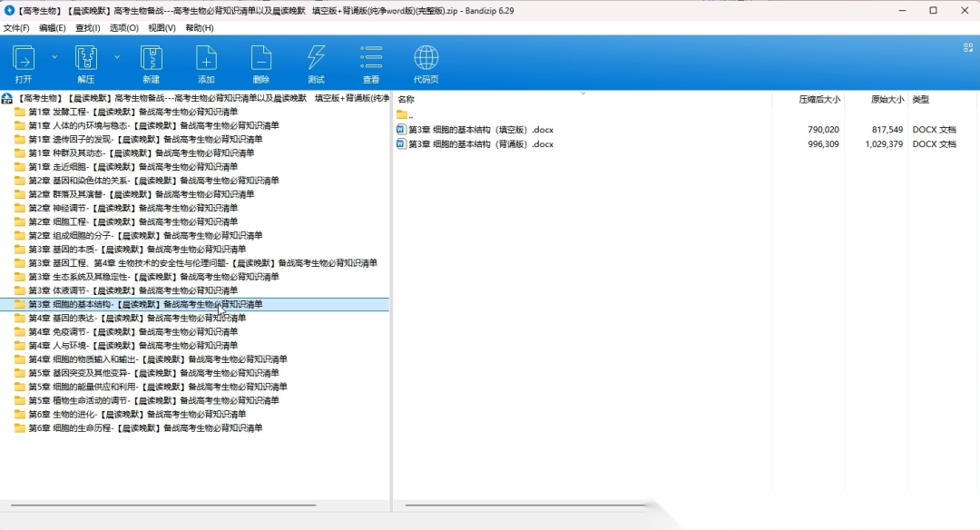Click the 新建 (New archive) toolbar icon
This screenshot has width=980, height=530.
tap(151, 60)
